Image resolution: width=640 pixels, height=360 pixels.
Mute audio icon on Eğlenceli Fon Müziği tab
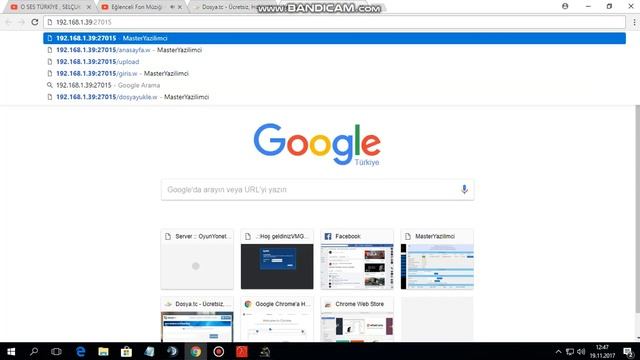pyautogui.click(x=172, y=7)
